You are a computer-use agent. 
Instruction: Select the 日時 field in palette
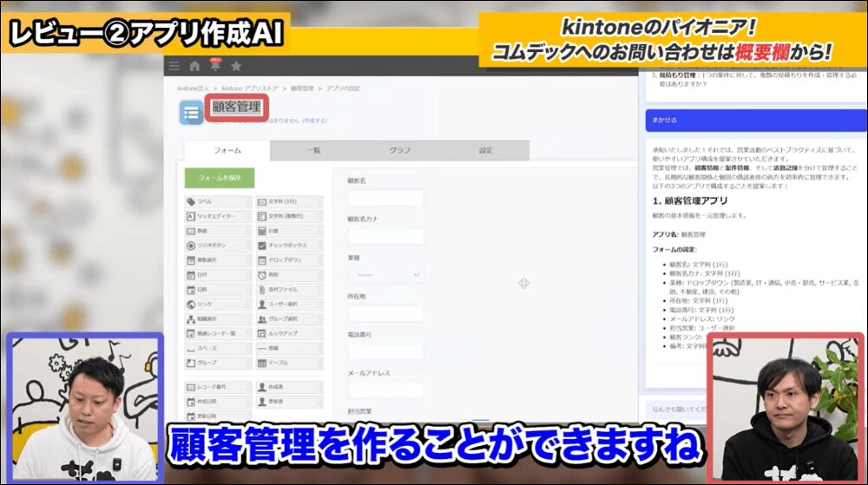coord(218,290)
